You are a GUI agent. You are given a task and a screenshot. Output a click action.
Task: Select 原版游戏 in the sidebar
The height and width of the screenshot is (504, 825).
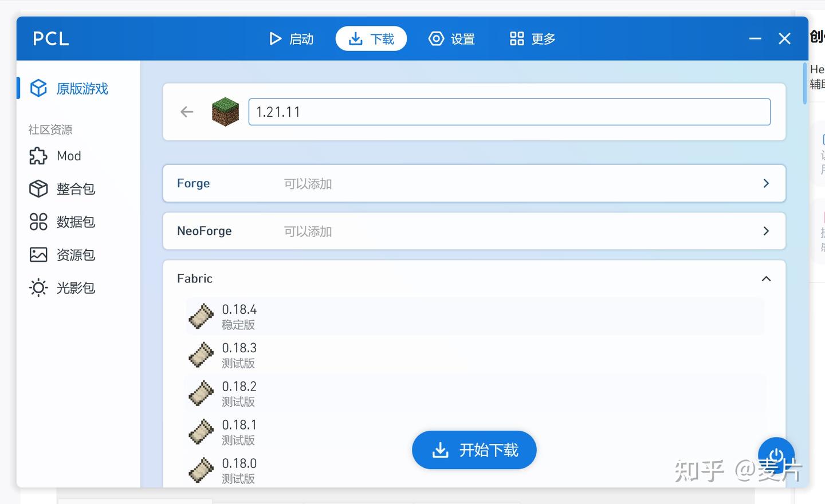[78, 89]
